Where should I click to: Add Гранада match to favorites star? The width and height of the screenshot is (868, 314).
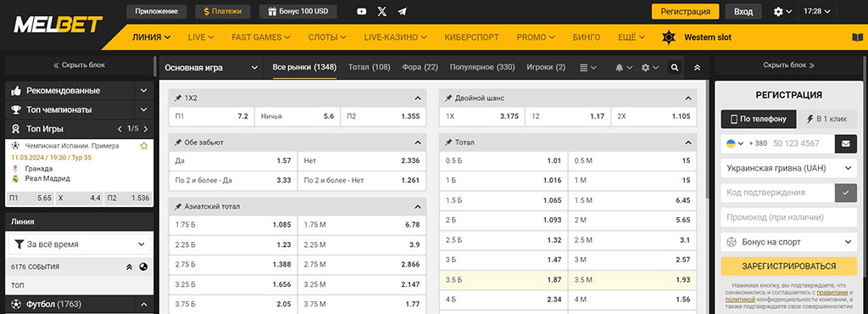(144, 146)
